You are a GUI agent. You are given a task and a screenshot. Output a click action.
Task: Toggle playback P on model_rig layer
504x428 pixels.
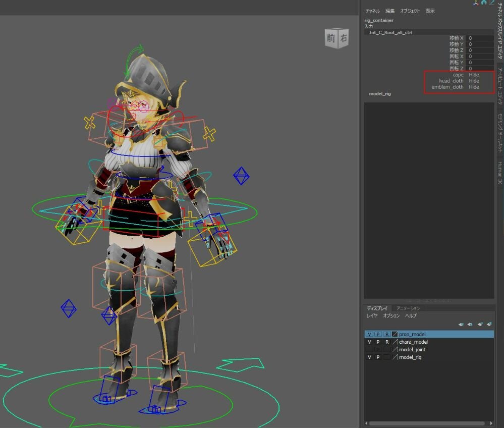[378, 357]
